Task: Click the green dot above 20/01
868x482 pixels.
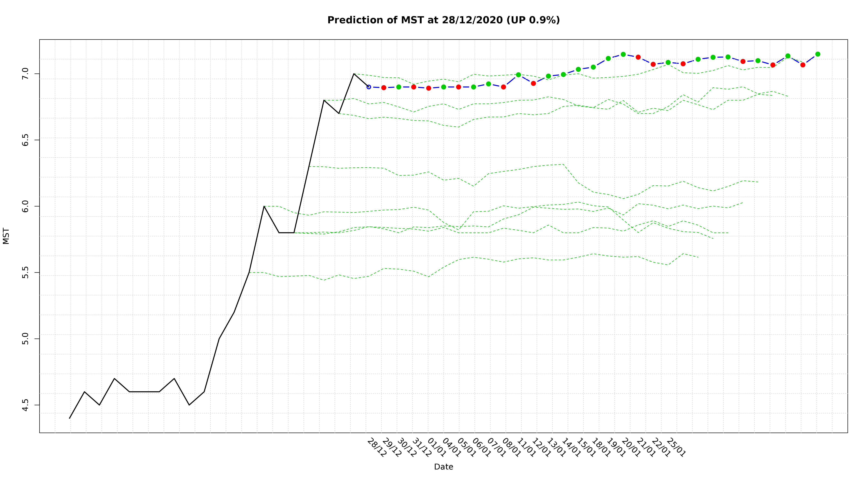Action: pyautogui.click(x=623, y=54)
